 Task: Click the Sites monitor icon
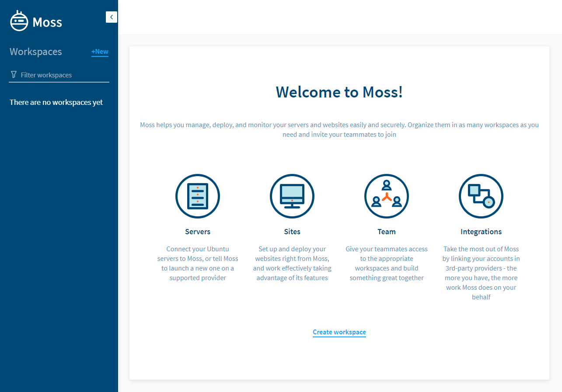292,196
